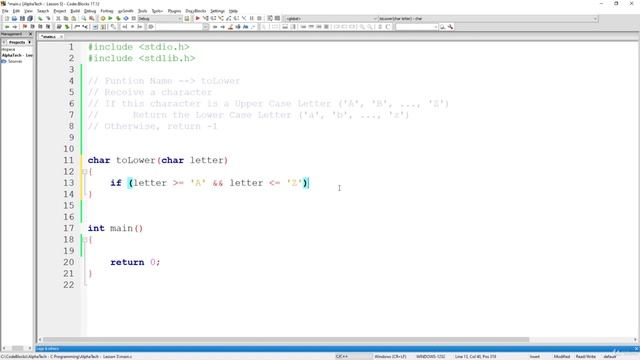Click the Open file toolbar icon
This screenshot has height=360, width=640.
coord(14,18)
